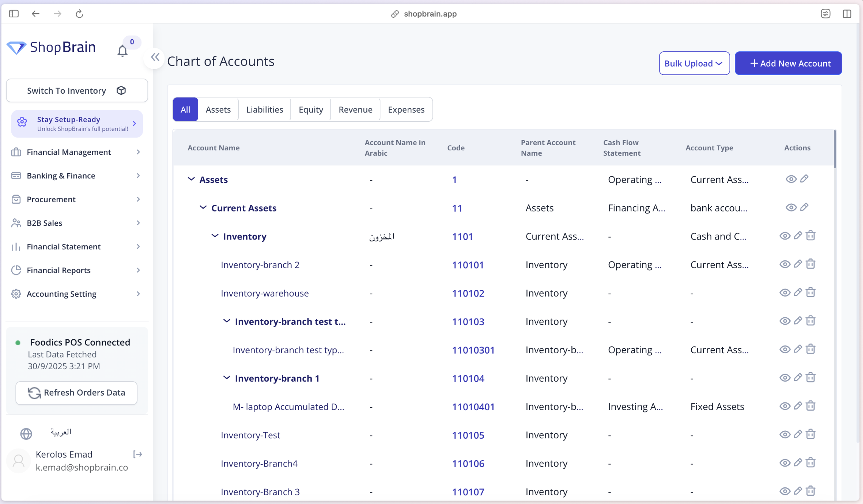Select the Financial Statement chart icon
Viewport: 863px width, 504px height.
pos(16,246)
